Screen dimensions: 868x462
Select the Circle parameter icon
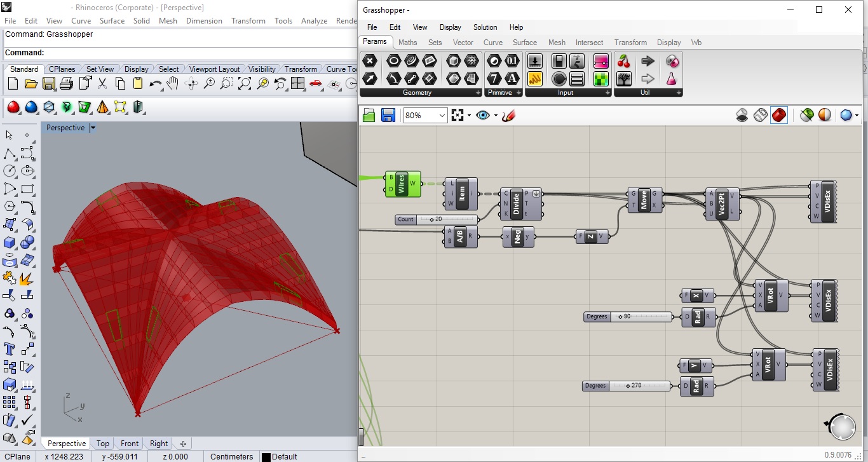pyautogui.click(x=394, y=61)
